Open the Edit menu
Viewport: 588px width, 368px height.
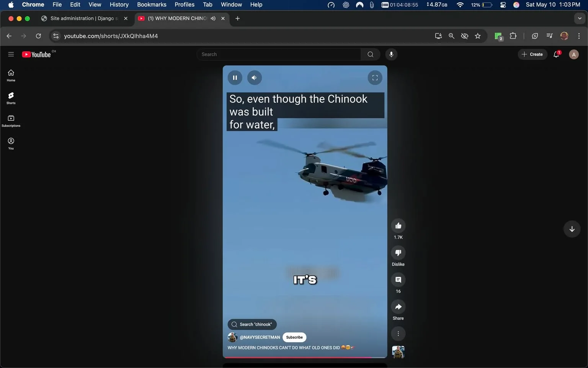click(x=75, y=5)
